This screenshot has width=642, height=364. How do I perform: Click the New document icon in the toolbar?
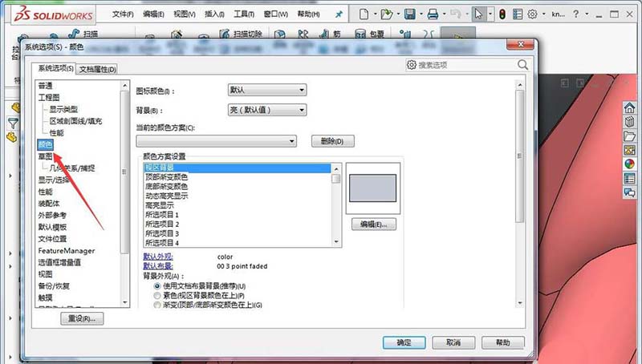tap(364, 14)
